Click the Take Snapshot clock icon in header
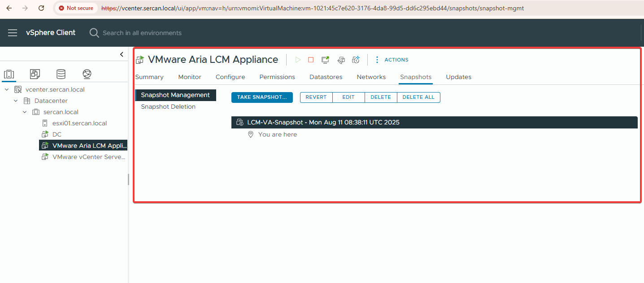Viewport: 644px width, 283px height. (356, 60)
